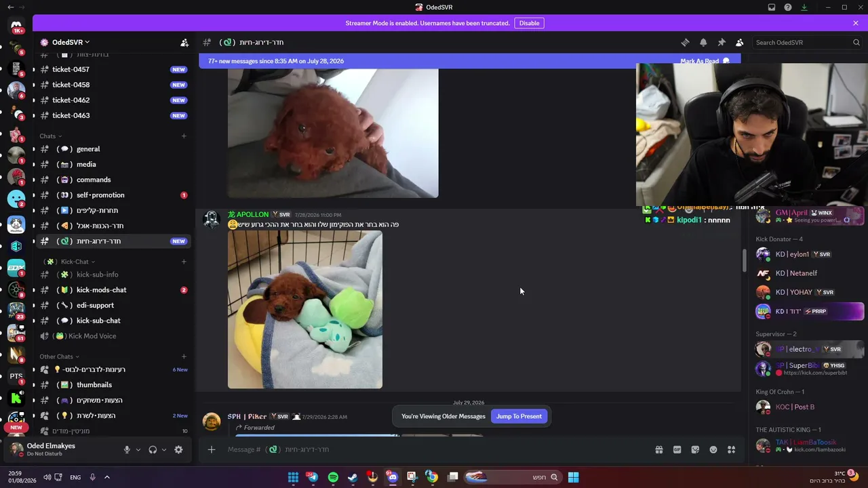The width and height of the screenshot is (868, 488).
Task: Open APOLLON's profile from username
Action: click(x=248, y=215)
